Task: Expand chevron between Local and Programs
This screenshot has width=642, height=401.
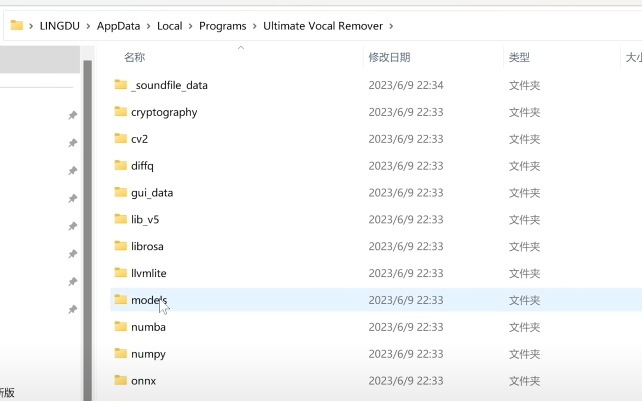Action: [191, 26]
